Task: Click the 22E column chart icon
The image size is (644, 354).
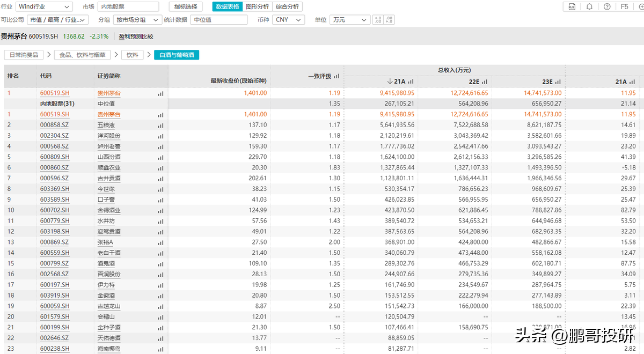Action: pyautogui.click(x=485, y=82)
